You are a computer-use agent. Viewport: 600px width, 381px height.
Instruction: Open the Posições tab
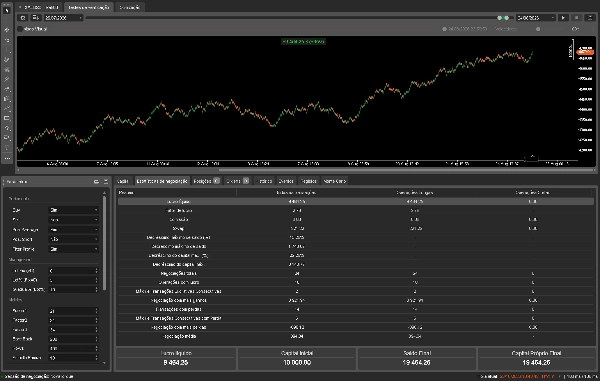pyautogui.click(x=206, y=181)
